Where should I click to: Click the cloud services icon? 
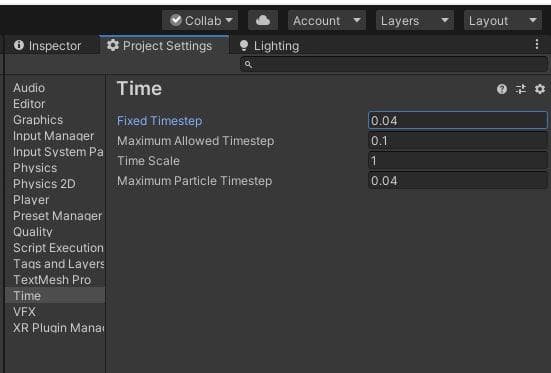click(262, 20)
